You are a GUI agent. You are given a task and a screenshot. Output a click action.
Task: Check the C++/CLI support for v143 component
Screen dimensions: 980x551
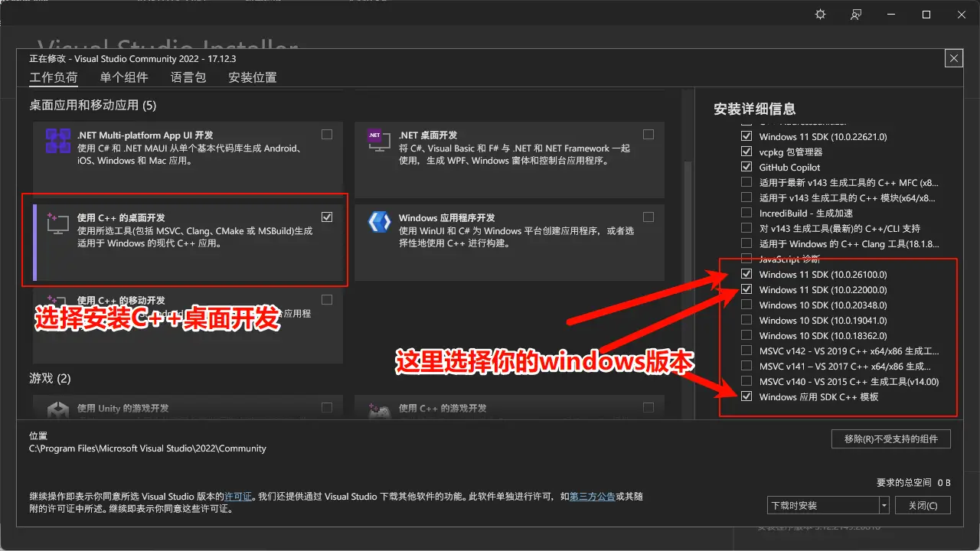coord(746,228)
